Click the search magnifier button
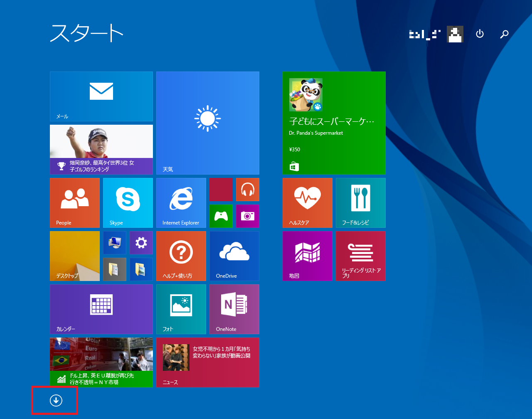 click(x=504, y=34)
